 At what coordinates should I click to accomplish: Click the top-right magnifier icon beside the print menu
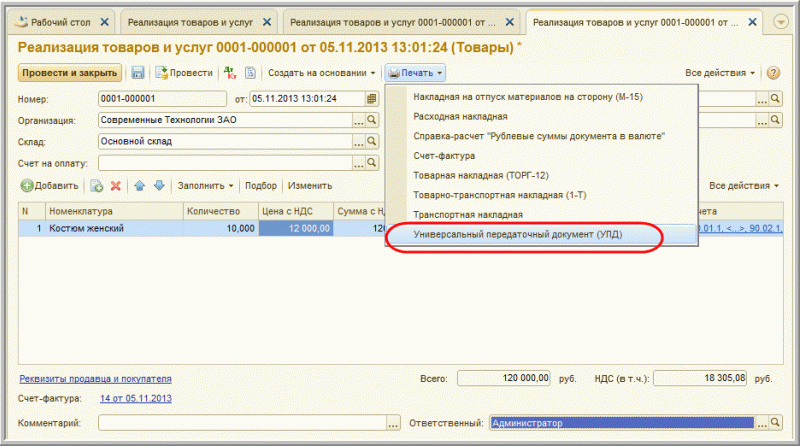tap(776, 98)
